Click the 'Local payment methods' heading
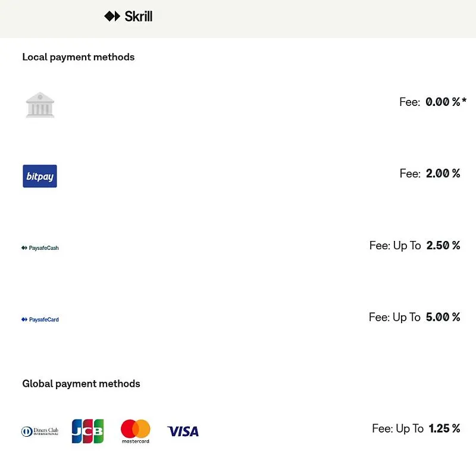This screenshot has width=476, height=451. click(x=79, y=57)
